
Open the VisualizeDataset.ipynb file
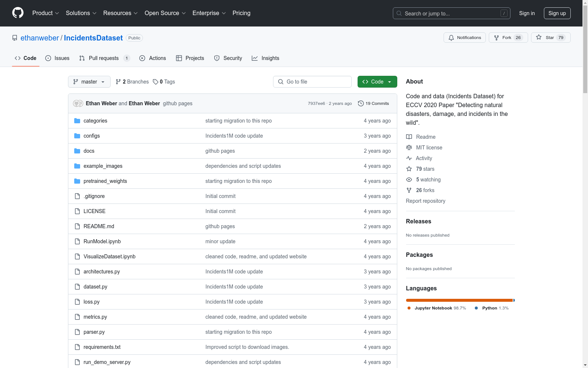tap(110, 256)
